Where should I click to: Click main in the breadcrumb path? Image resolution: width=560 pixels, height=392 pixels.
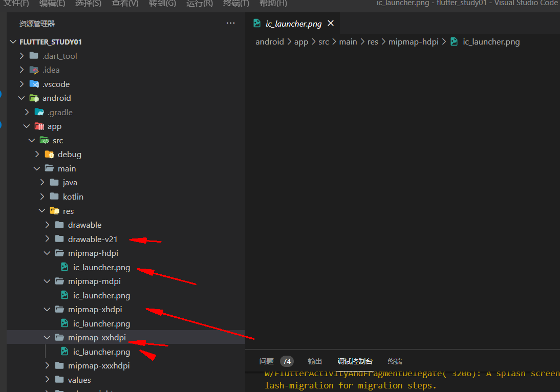(348, 42)
